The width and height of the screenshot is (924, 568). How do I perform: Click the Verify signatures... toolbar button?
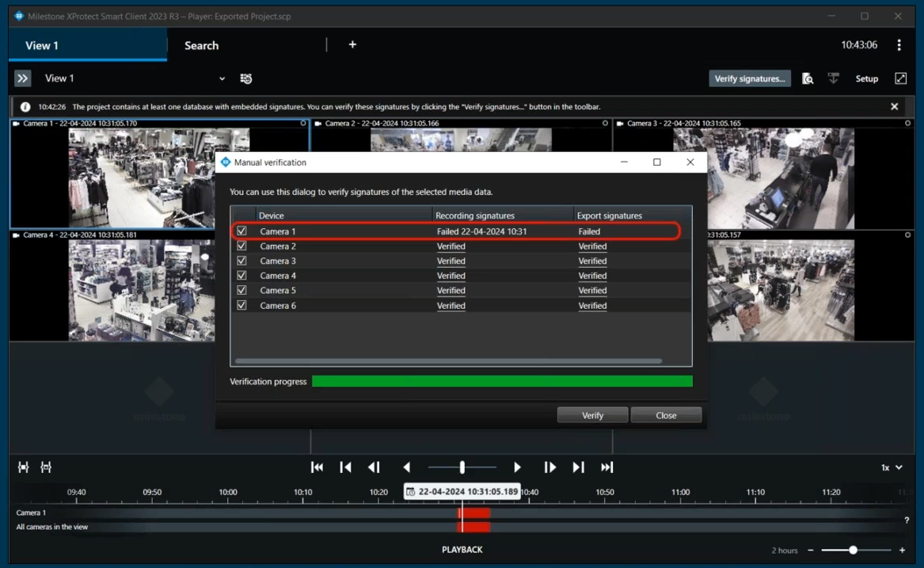[749, 78]
